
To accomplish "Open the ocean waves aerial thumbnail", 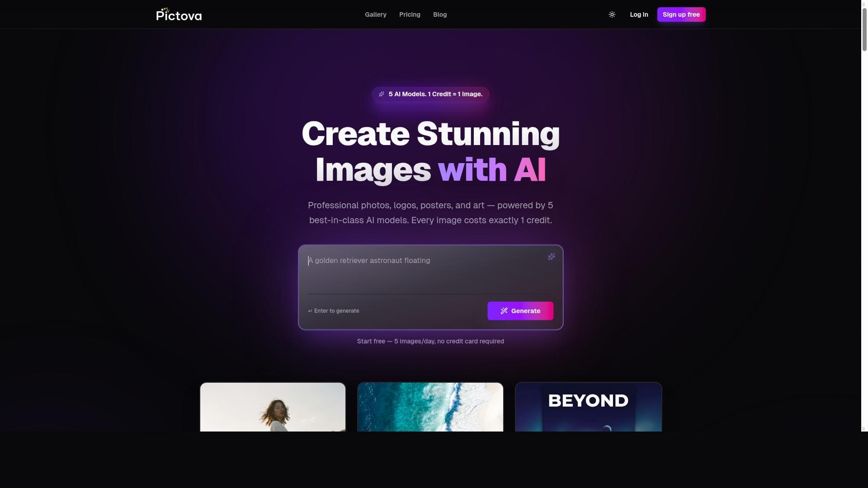I will (430, 407).
